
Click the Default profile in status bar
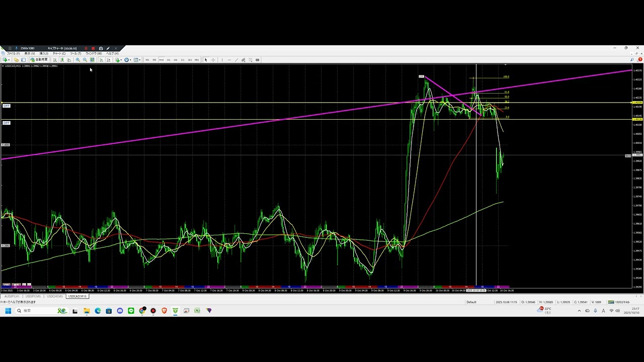coord(471,302)
